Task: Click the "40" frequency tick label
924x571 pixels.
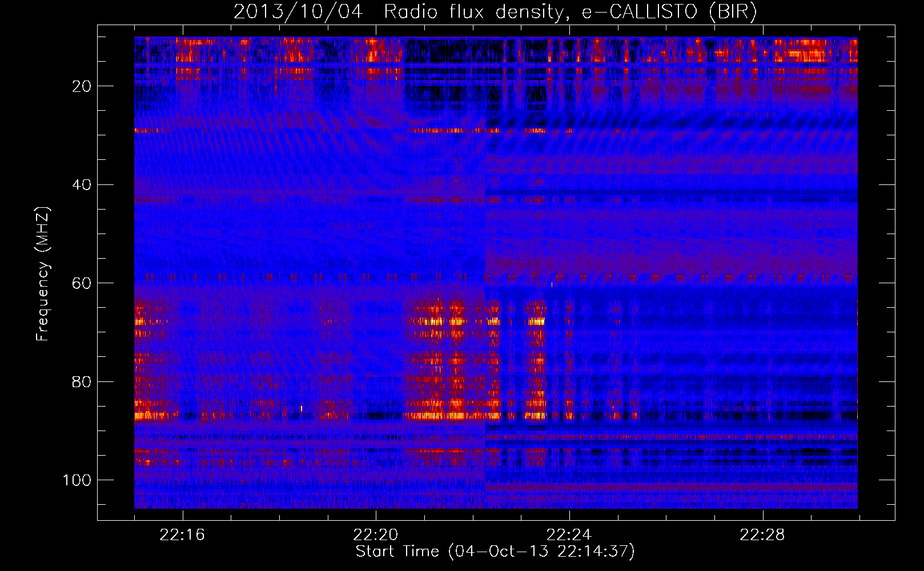Action: click(82, 185)
